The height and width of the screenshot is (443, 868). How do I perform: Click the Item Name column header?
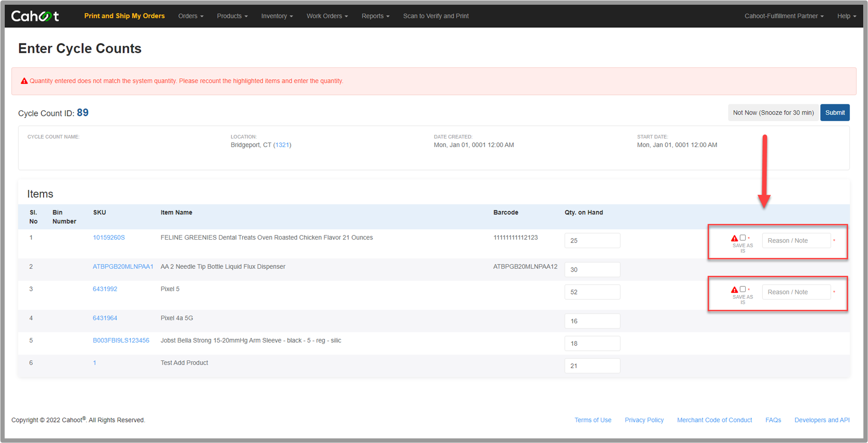click(176, 212)
